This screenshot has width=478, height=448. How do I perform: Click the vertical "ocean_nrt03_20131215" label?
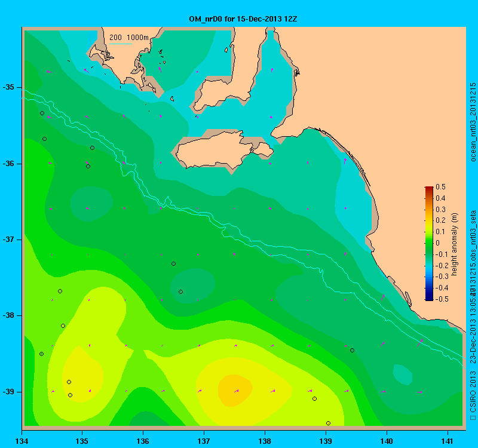coord(473,122)
